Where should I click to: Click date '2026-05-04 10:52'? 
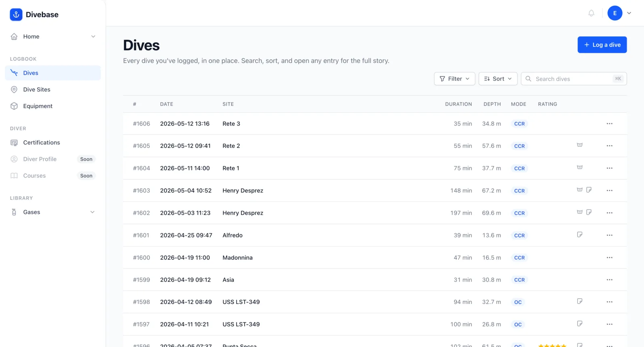[186, 191]
